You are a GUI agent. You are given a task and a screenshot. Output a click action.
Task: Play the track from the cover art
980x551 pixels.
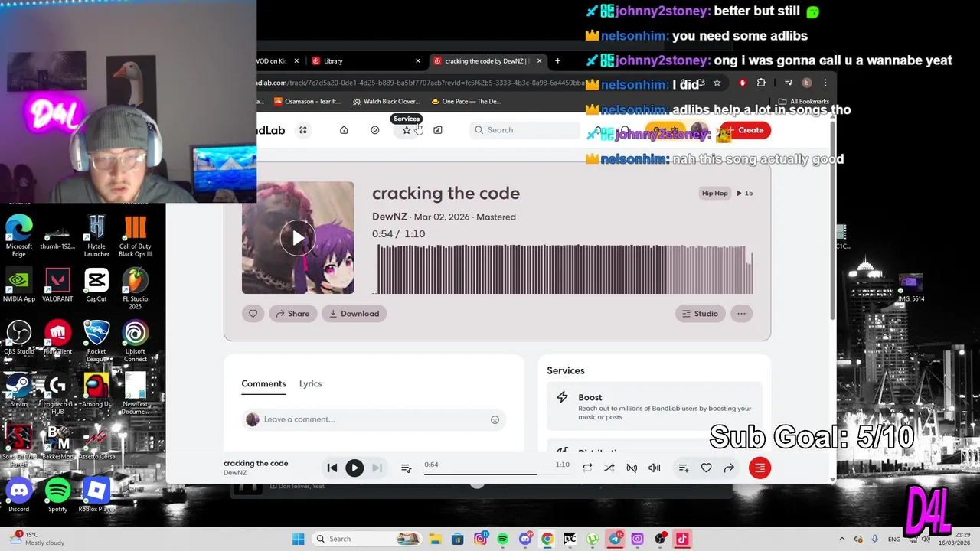[298, 238]
